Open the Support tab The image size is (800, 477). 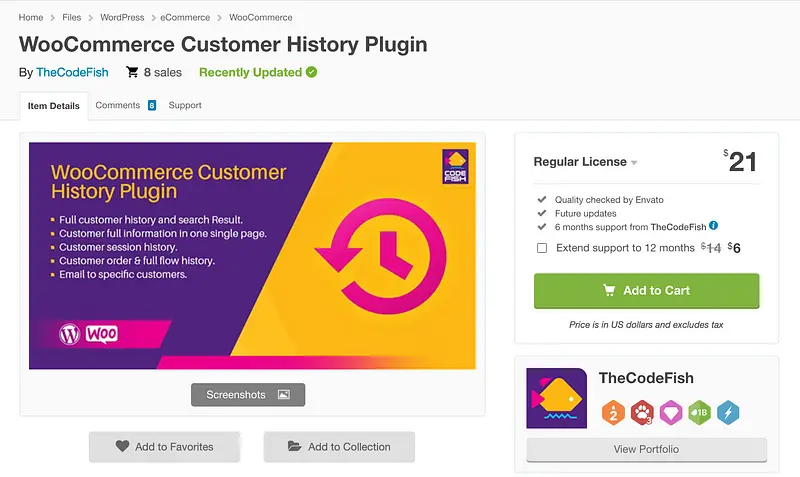tap(185, 105)
